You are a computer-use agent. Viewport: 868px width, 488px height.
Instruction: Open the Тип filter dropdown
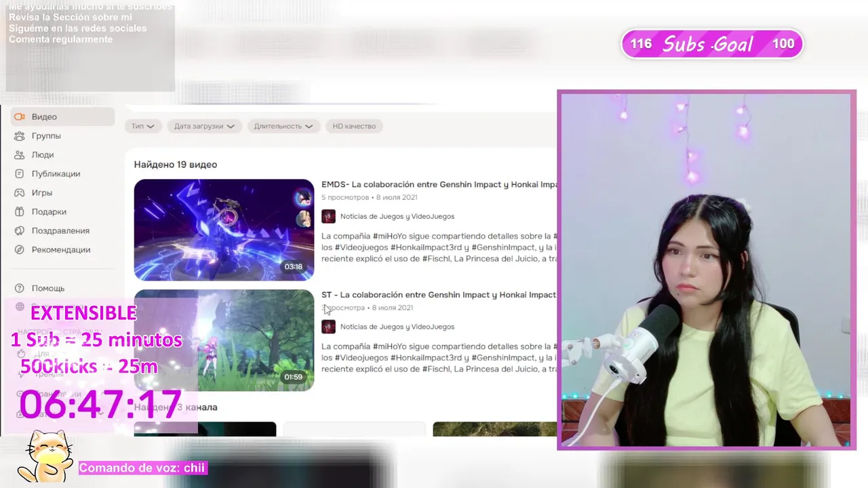coord(143,126)
